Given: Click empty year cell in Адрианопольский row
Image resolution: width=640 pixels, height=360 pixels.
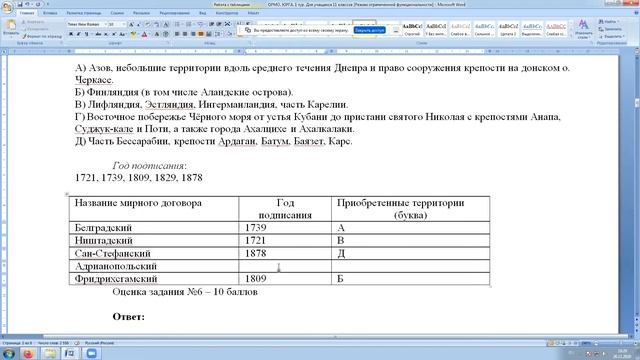Looking at the screenshot, I should click(x=285, y=266).
